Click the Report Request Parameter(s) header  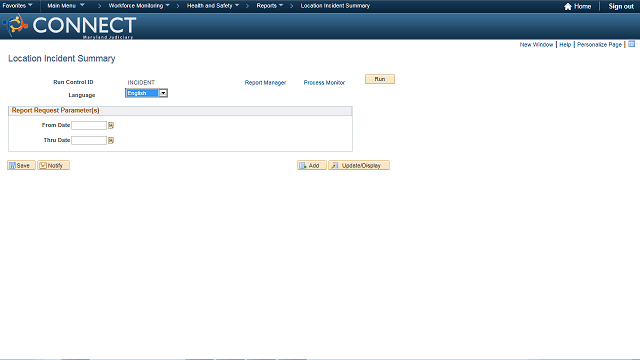click(x=56, y=111)
